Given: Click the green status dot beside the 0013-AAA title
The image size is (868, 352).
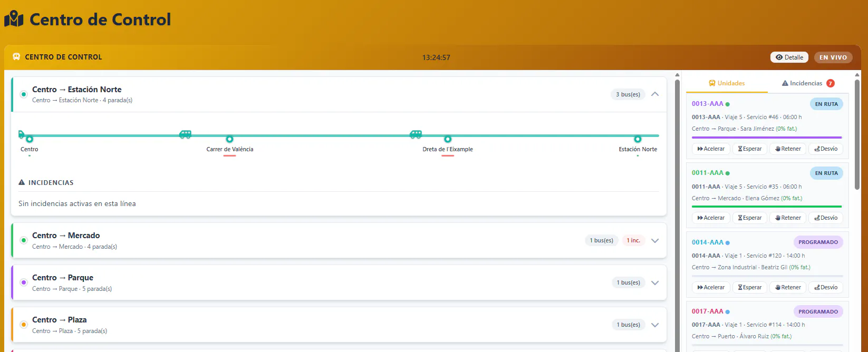Looking at the screenshot, I should coord(728,104).
